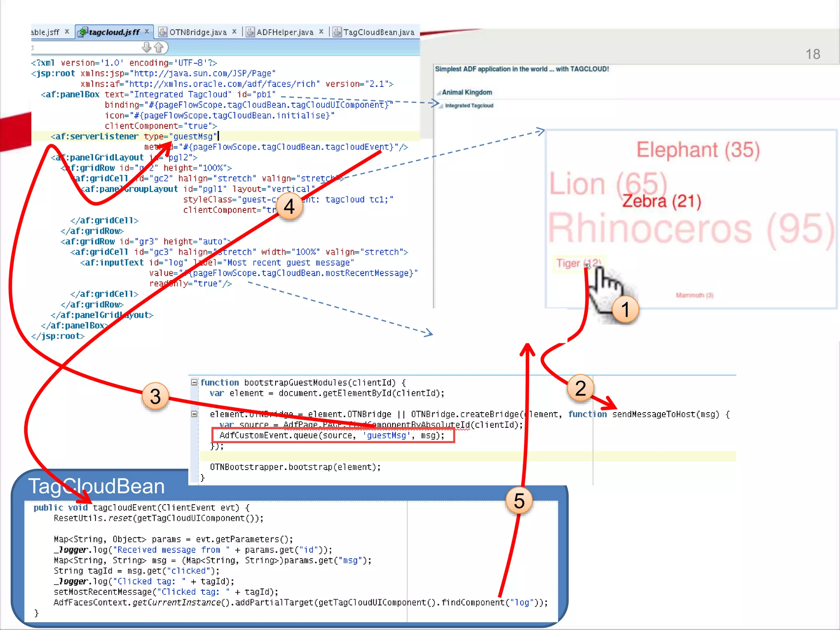Viewport: 840px width, 630px height.
Task: Open the TagCloudBean.java tab
Action: [x=379, y=32]
